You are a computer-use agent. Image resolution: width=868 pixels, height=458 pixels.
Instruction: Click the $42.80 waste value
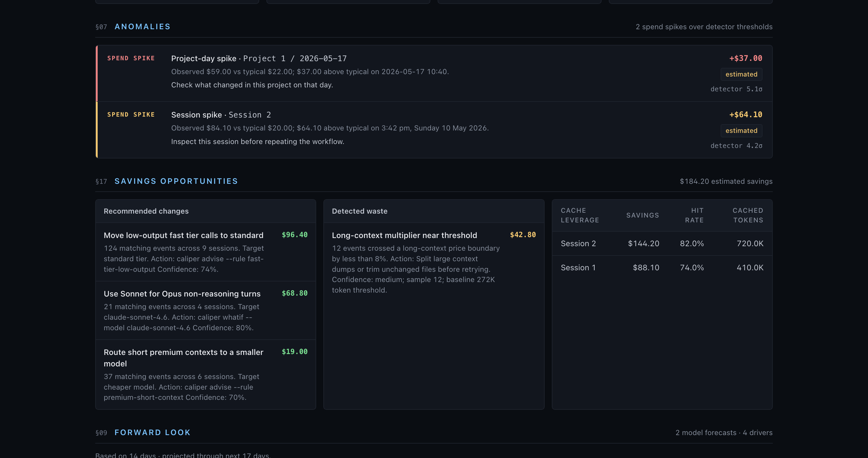point(523,235)
